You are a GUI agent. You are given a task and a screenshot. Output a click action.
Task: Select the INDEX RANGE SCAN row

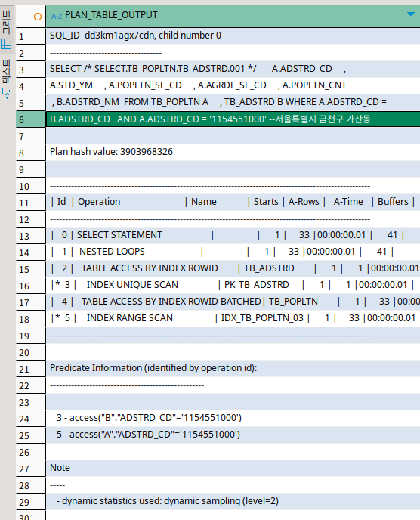[233, 318]
